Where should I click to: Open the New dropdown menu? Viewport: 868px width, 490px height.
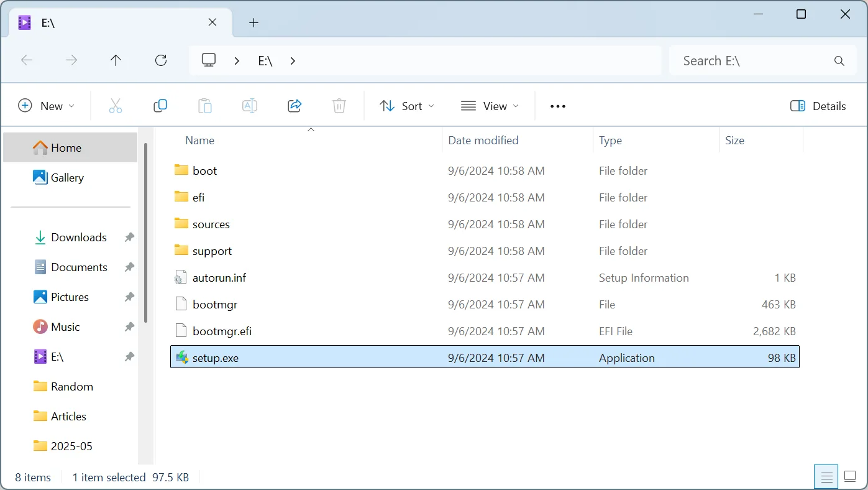(47, 106)
